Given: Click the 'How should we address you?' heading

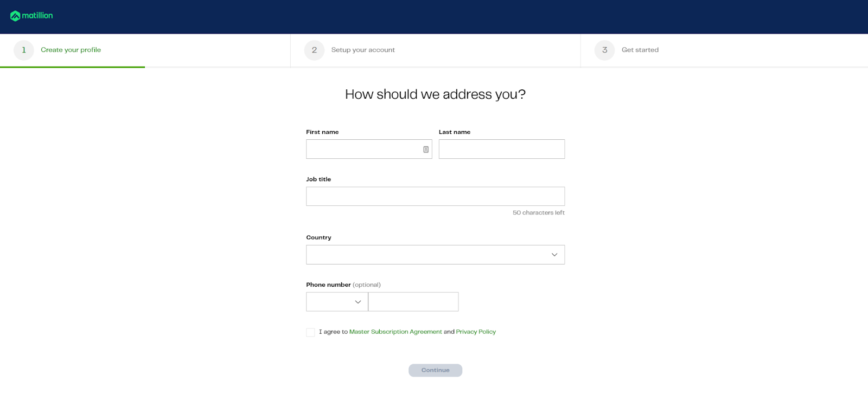Looking at the screenshot, I should click(435, 95).
